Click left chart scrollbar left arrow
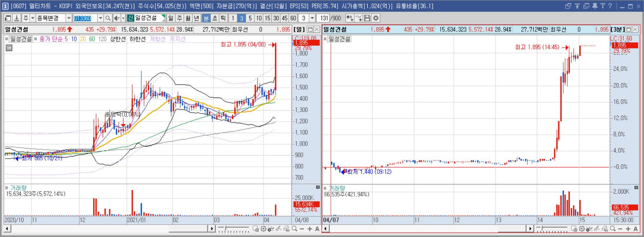 coord(7,229)
